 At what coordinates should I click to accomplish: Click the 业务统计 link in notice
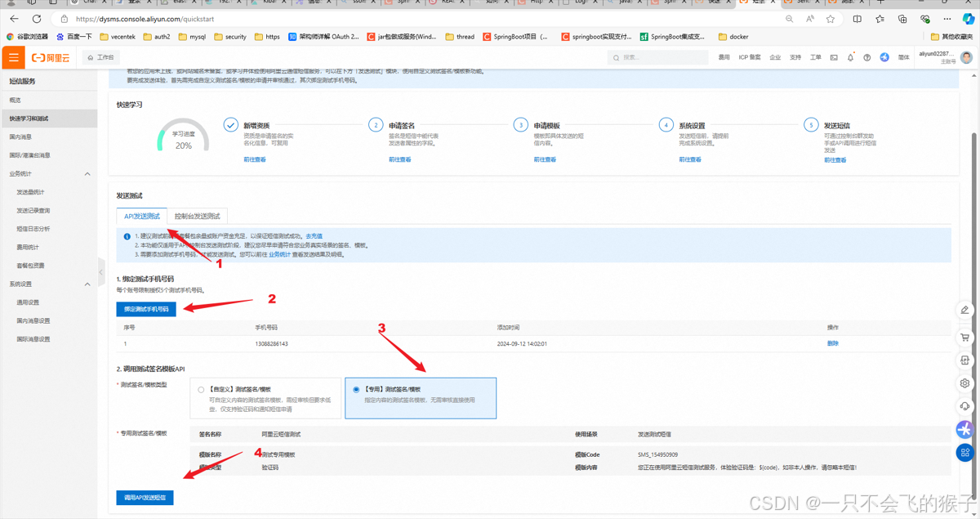[x=278, y=255]
